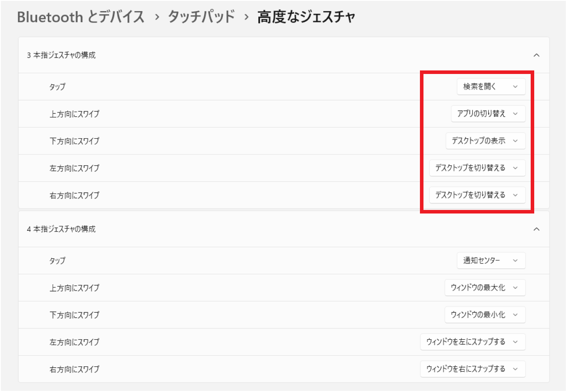Collapse the 4 本指ジェスチャの構成 section chevron
The width and height of the screenshot is (567, 392).
click(x=537, y=229)
